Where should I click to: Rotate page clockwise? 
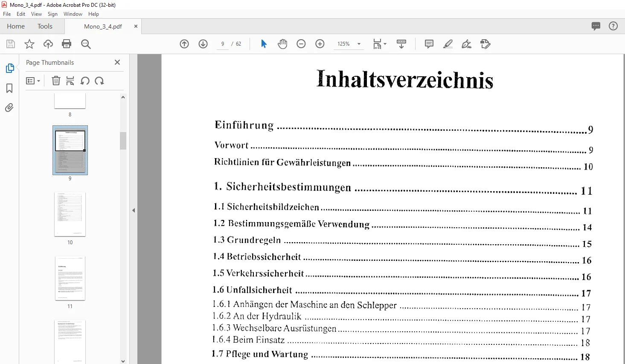coord(99,81)
